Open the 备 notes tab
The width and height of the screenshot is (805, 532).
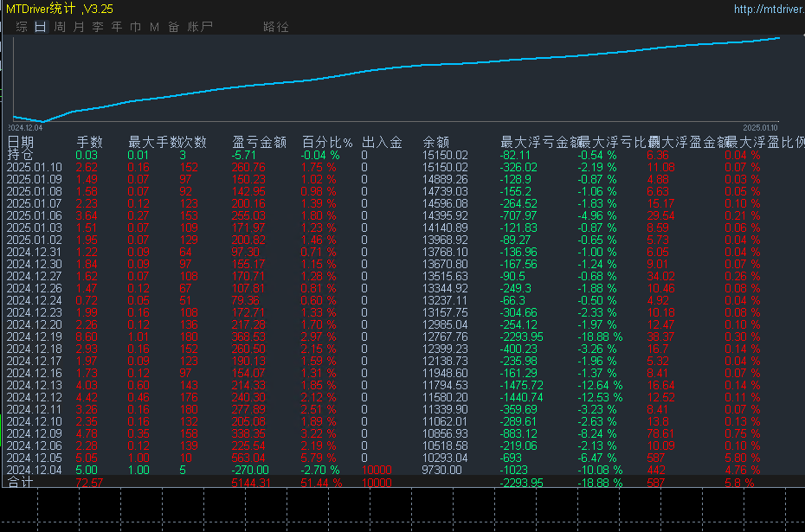[174, 27]
